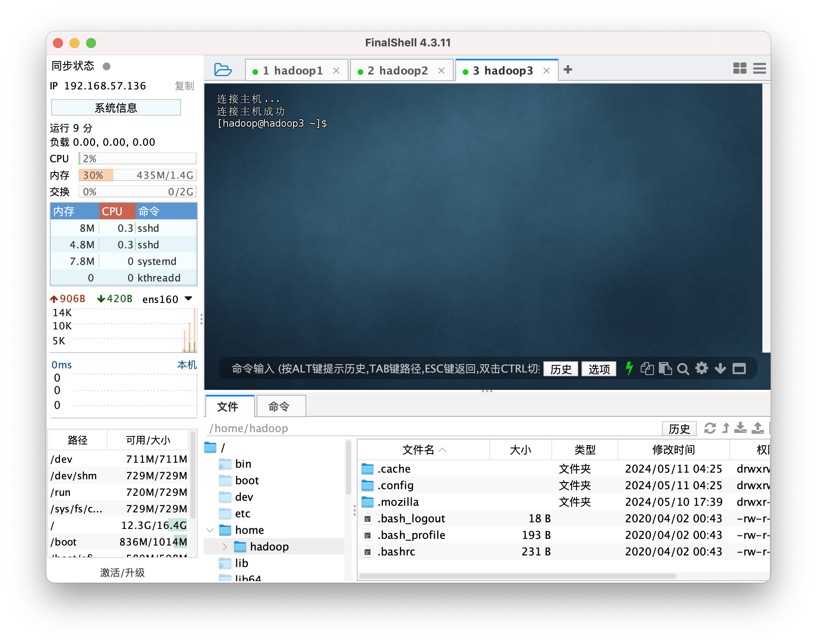Click the 历史 button in file panel
This screenshot has width=817, height=644.
coord(679,428)
